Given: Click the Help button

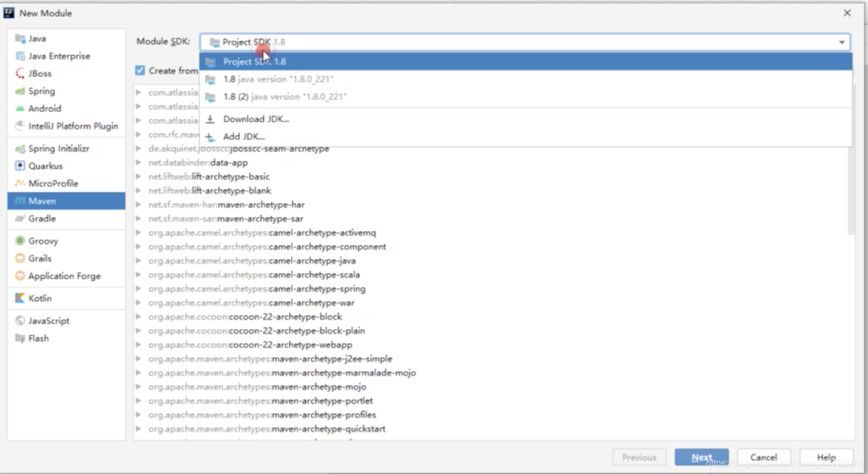Looking at the screenshot, I should tap(826, 457).
